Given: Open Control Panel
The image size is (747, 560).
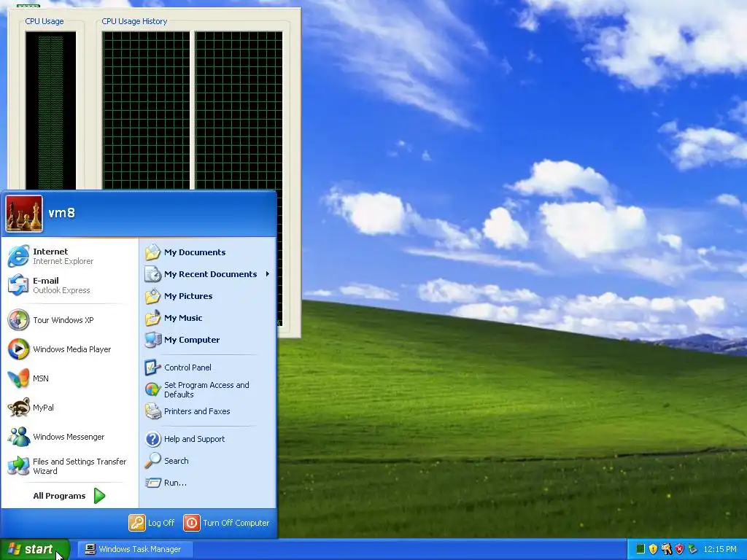Looking at the screenshot, I should click(x=208, y=367).
